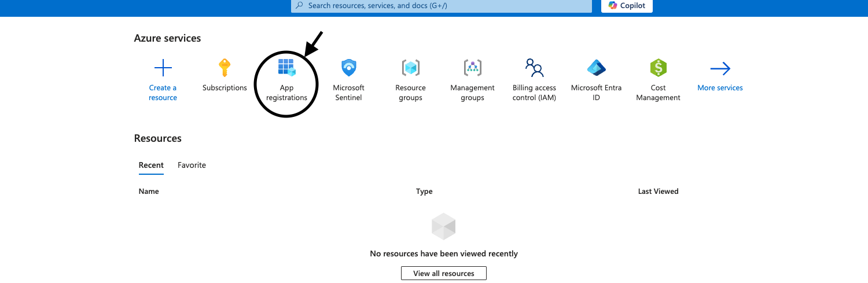
Task: Follow the More services link text
Action: 720,88
